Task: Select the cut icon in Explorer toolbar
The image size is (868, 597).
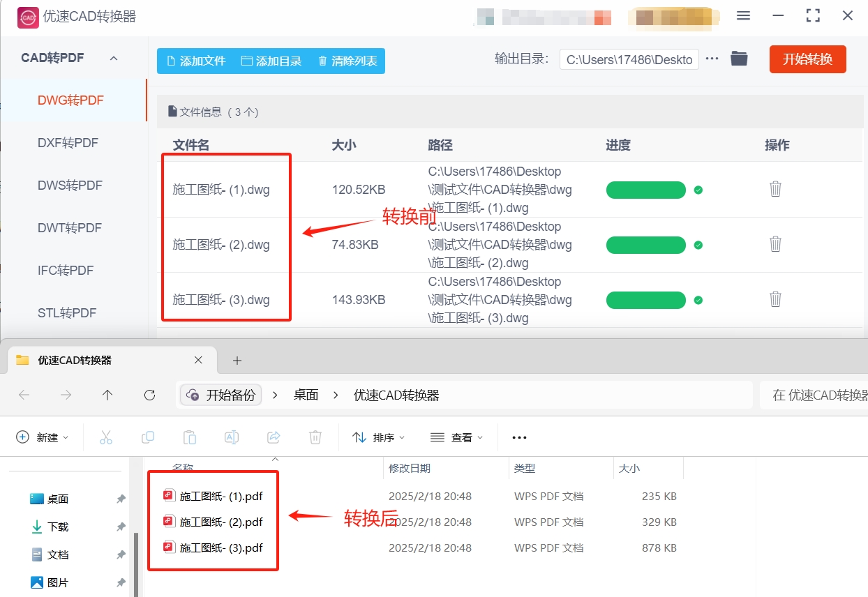Action: pos(106,437)
